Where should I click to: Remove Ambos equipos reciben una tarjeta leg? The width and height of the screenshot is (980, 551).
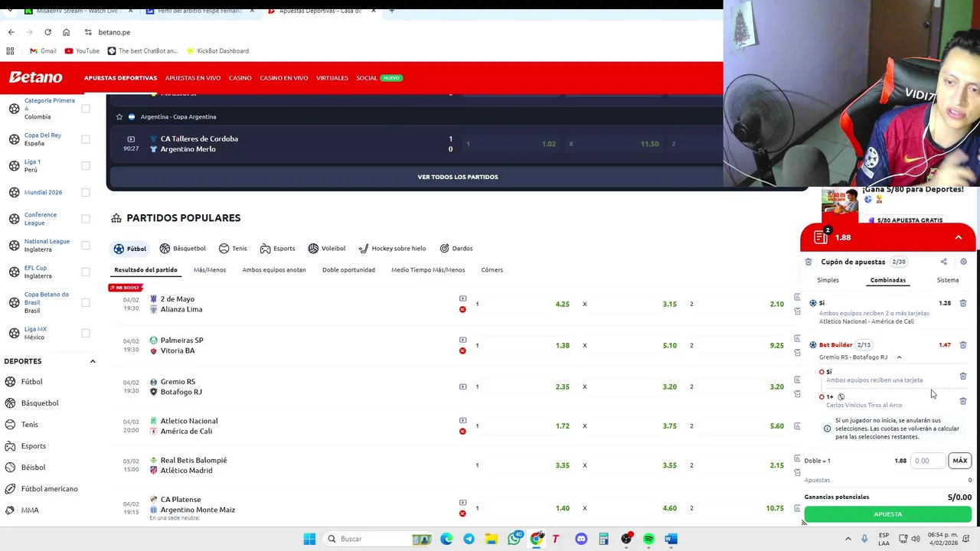[963, 377]
